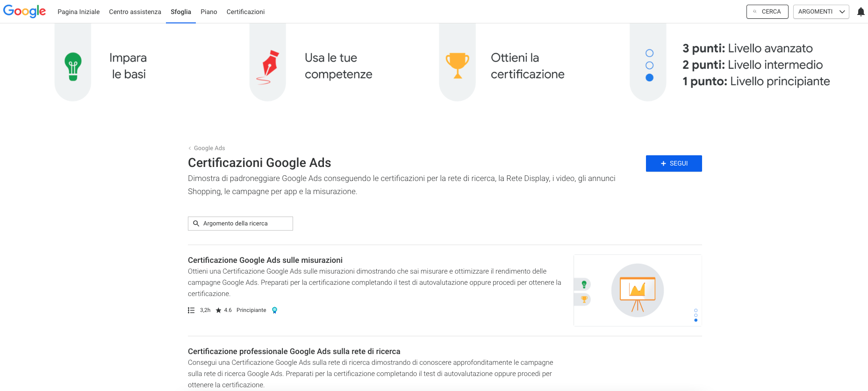Click the 3,2h duration text
The width and height of the screenshot is (868, 391).
205,310
